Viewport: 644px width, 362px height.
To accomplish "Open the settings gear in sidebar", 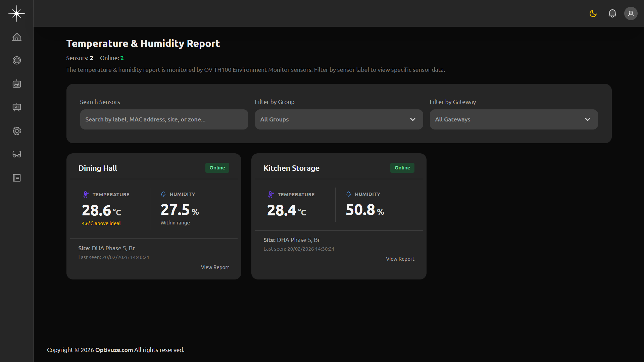I will click(x=16, y=131).
